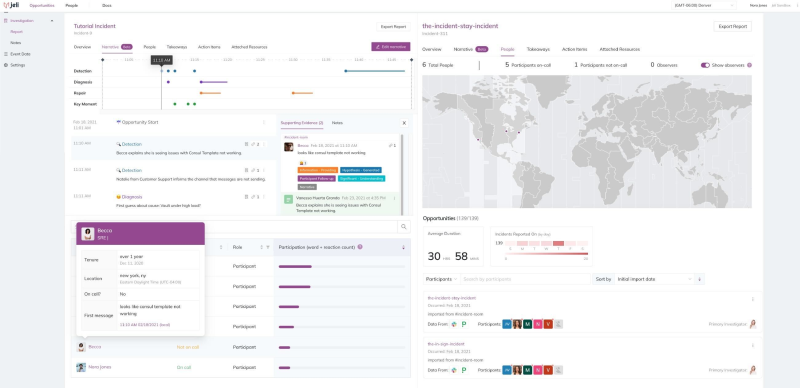Open Nora Jones profile link in table
The width and height of the screenshot is (800, 388).
(99, 367)
